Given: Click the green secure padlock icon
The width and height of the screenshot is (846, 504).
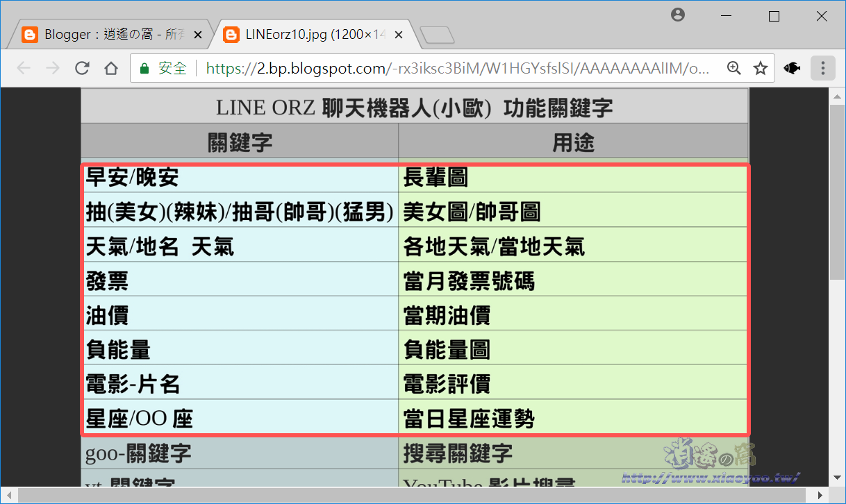Looking at the screenshot, I should [x=144, y=68].
